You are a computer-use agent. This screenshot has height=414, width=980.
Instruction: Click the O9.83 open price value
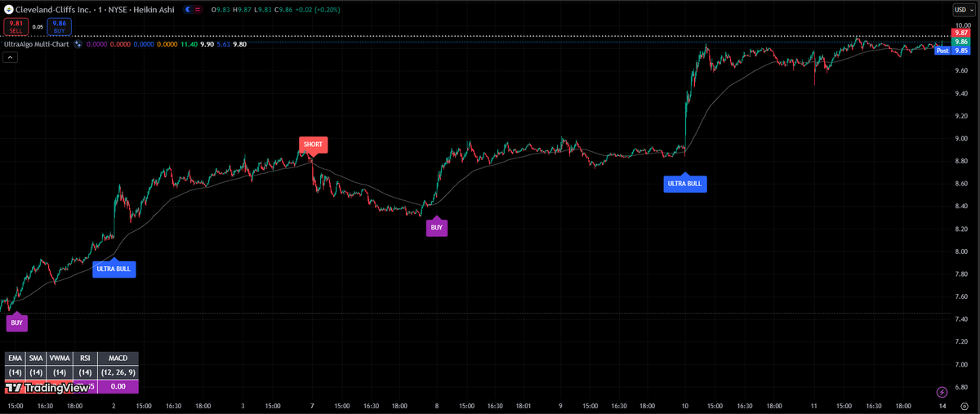point(220,10)
